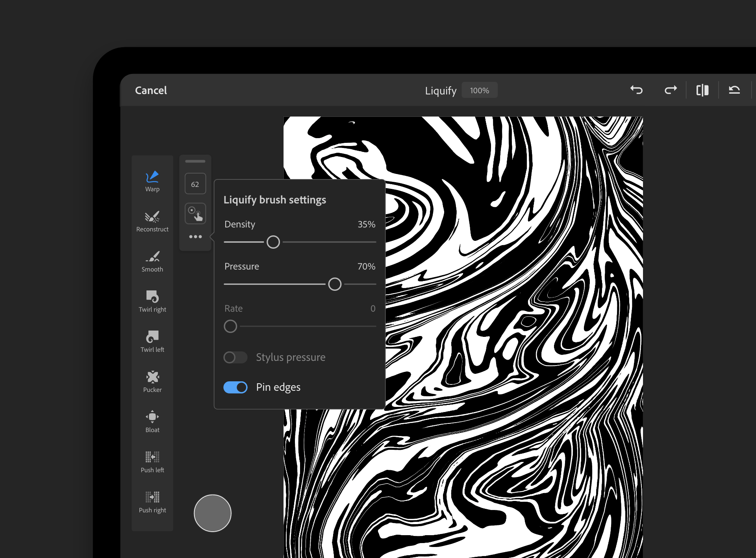Toggle the touch pressure mode icon
This screenshot has width=756, height=558.
click(x=195, y=214)
